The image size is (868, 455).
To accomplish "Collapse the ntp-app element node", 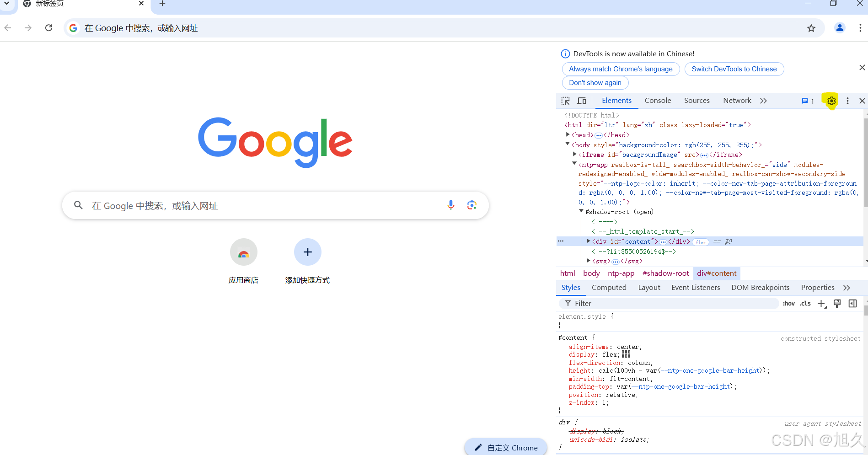I will 574,164.
